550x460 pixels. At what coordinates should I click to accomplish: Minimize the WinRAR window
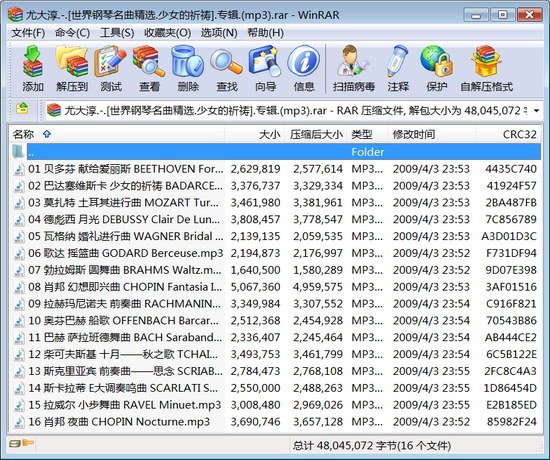(x=476, y=15)
